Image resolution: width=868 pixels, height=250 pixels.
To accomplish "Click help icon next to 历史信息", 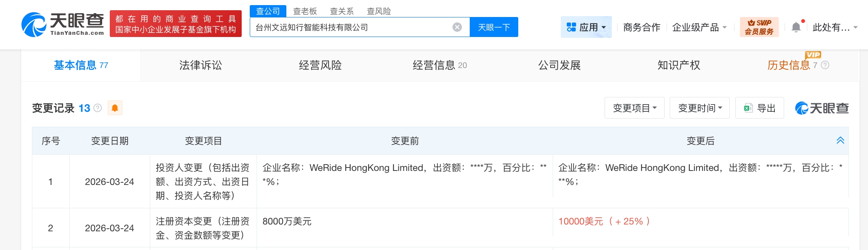I will click(825, 65).
